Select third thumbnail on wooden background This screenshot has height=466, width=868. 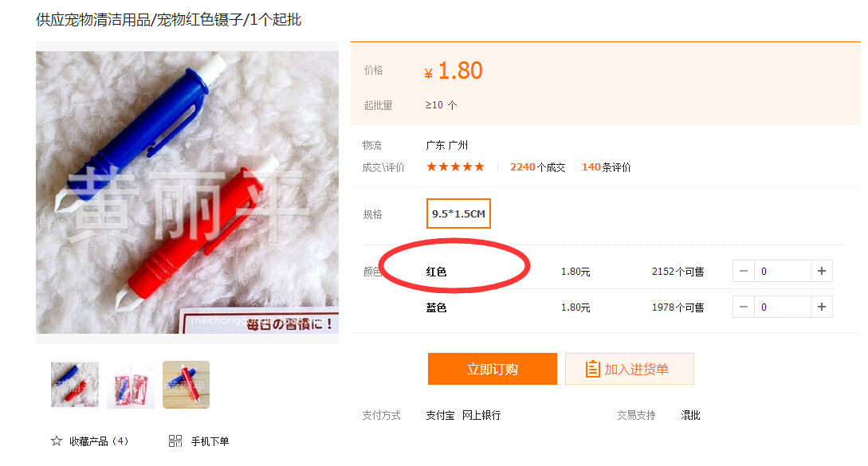(186, 385)
